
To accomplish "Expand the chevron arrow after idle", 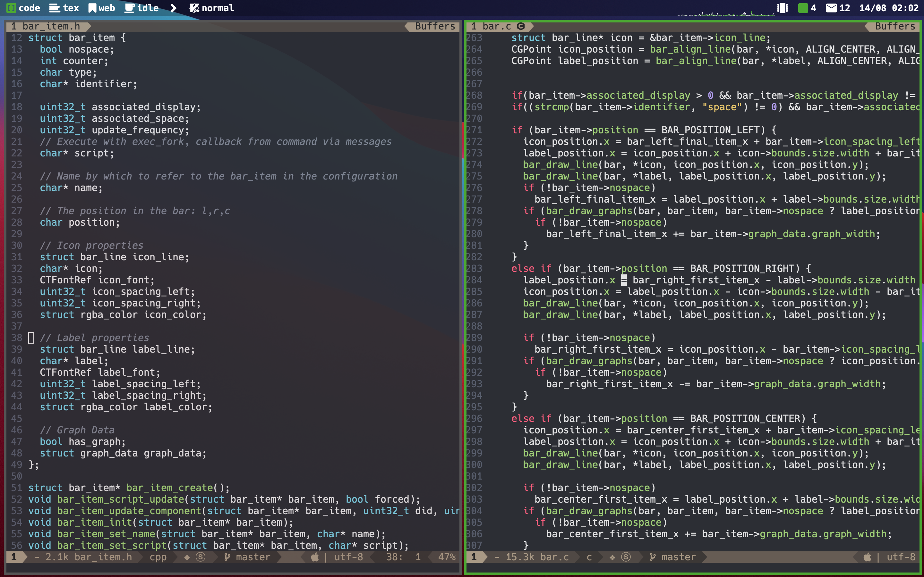I will point(173,8).
